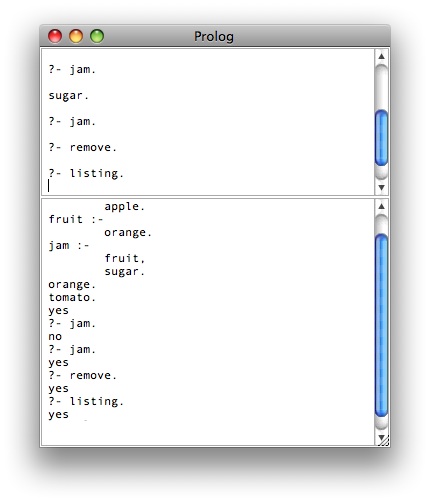
Task: Click the 'fruit :-' clause in output listing
Action: point(76,219)
